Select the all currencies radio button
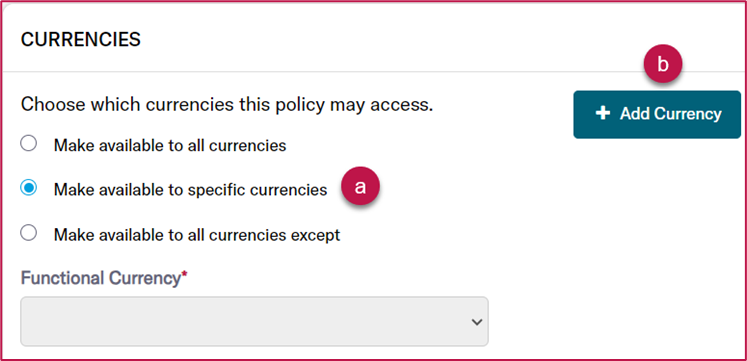The width and height of the screenshot is (747, 361). click(x=29, y=143)
